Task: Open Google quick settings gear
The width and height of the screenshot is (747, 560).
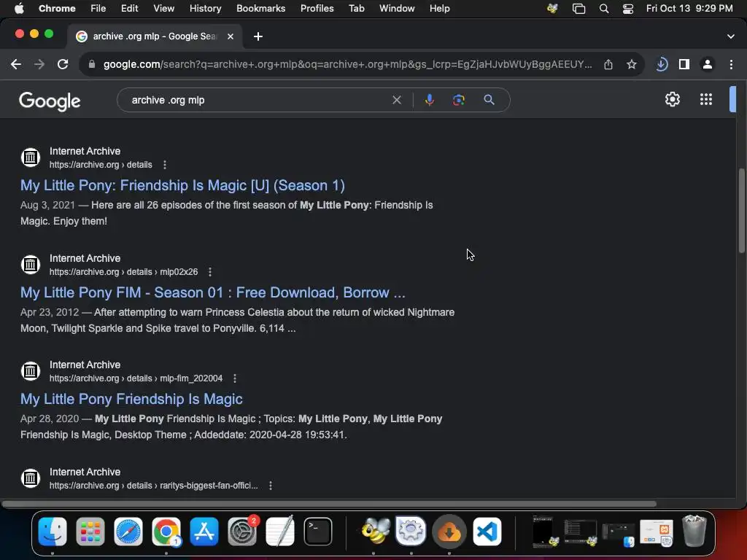Action: (x=672, y=99)
